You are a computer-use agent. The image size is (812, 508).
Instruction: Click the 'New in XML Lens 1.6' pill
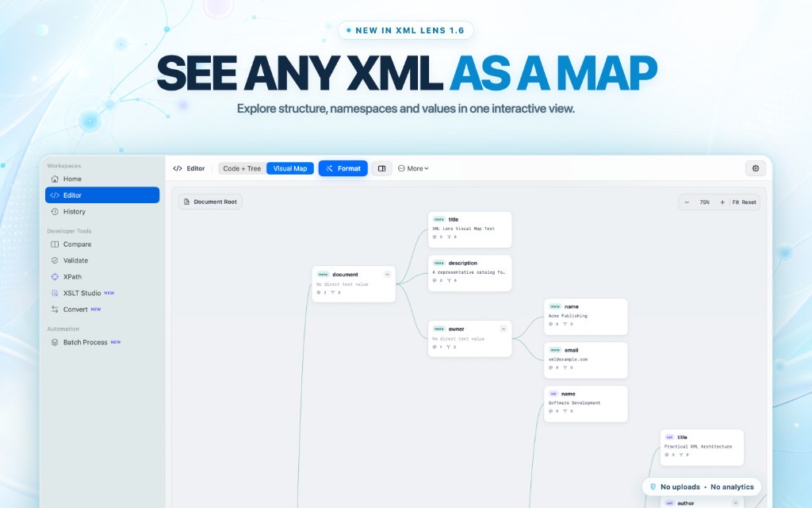(x=405, y=30)
